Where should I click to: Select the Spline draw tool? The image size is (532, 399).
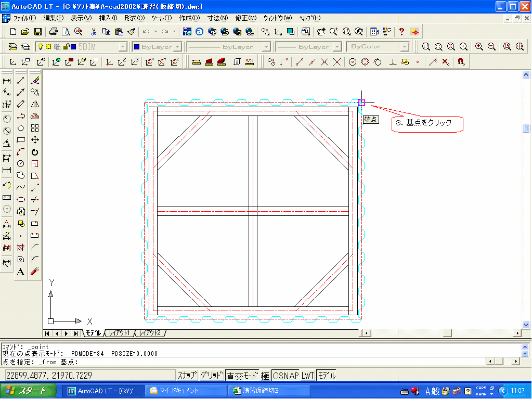click(x=21, y=187)
